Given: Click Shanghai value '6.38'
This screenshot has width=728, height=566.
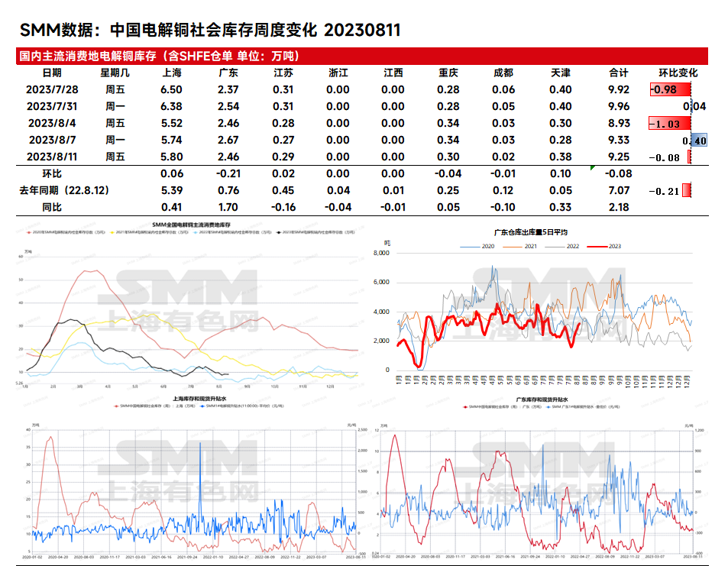Looking at the screenshot, I should click(x=171, y=106).
